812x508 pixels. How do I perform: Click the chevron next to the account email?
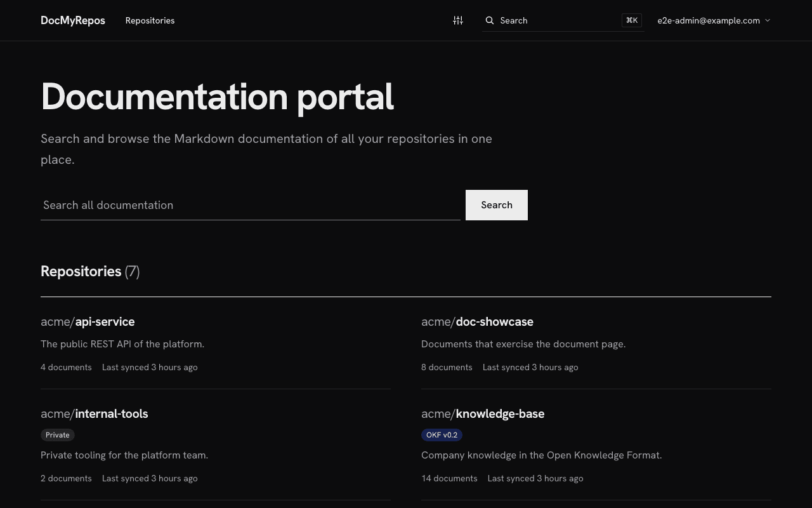tap(768, 20)
